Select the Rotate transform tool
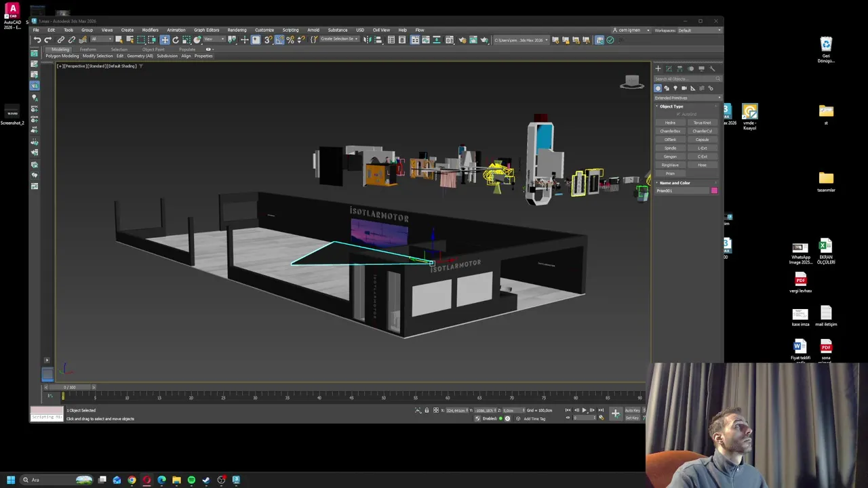This screenshot has height=488, width=868. point(176,40)
